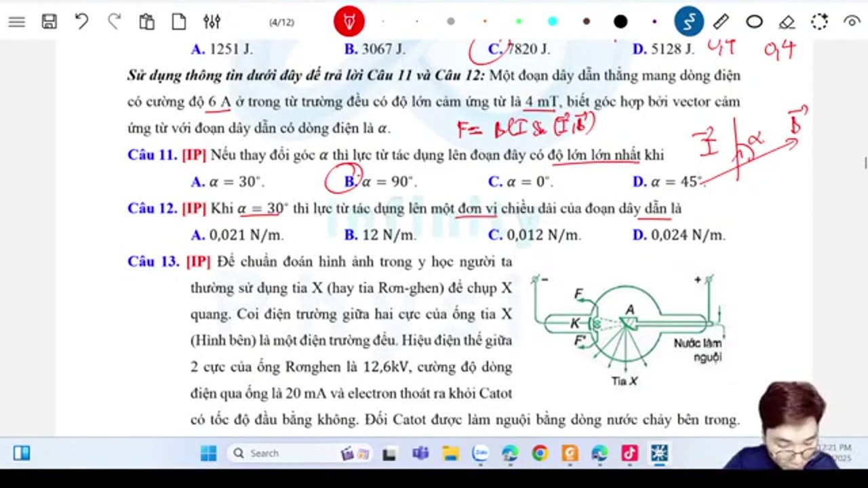This screenshot has width=868, height=488.
Task: Click answer option 'B. 3067 J.'
Action: click(x=375, y=49)
